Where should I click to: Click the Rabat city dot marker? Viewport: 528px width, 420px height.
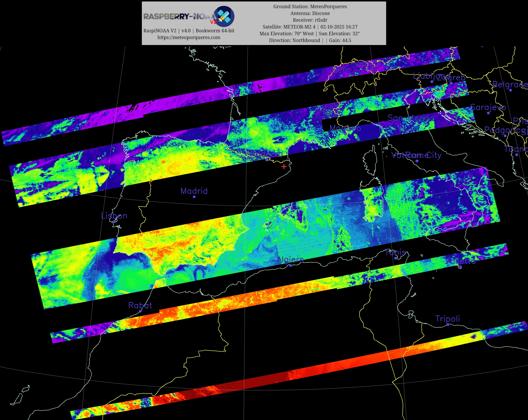[x=140, y=311]
